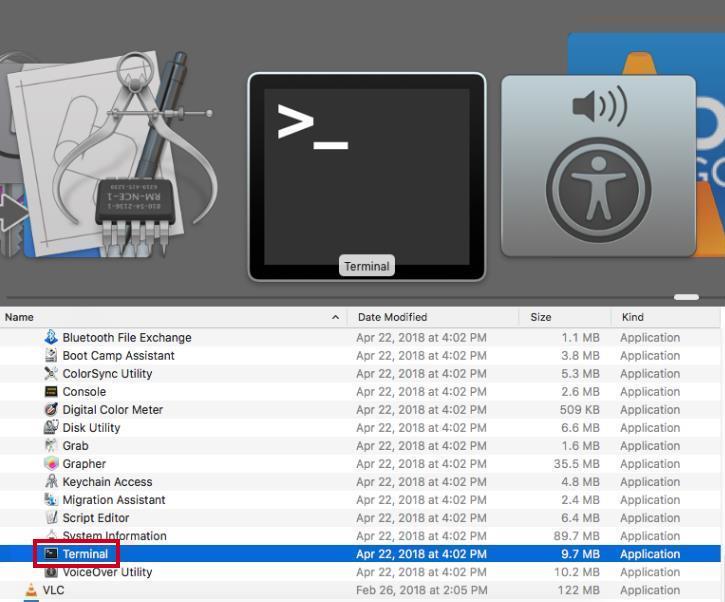
Task: Click the 509 KB size value
Action: (579, 410)
